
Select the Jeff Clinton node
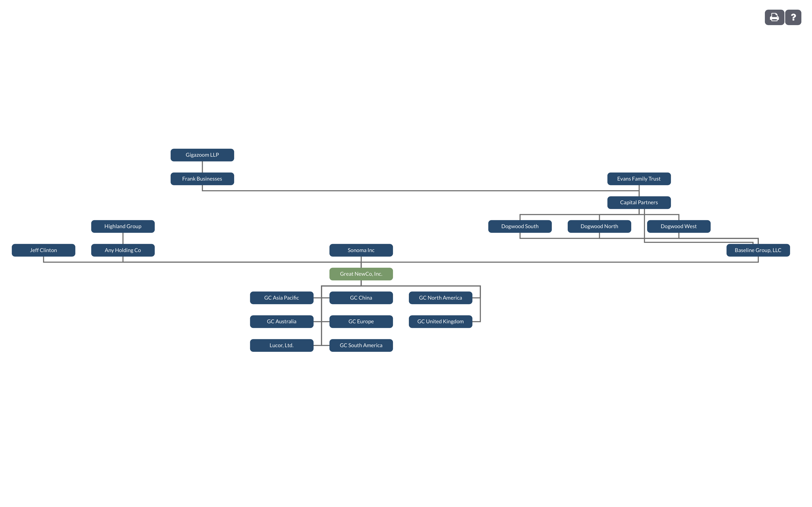point(43,250)
